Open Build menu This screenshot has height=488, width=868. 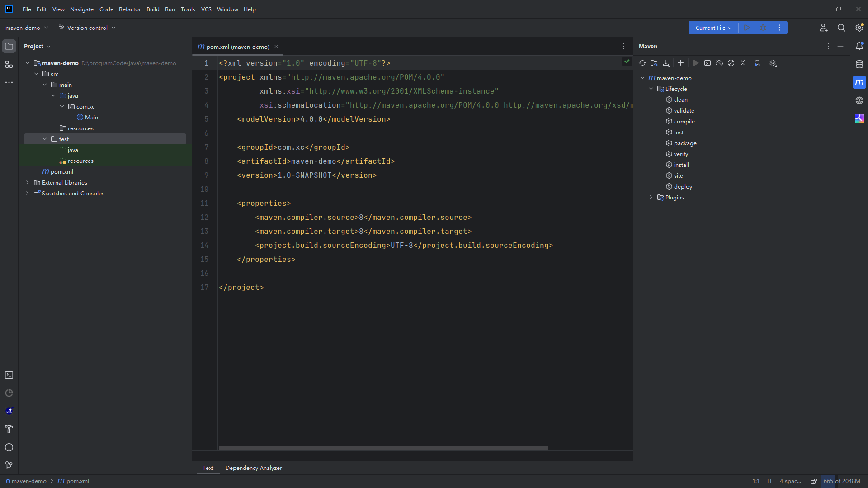(153, 9)
